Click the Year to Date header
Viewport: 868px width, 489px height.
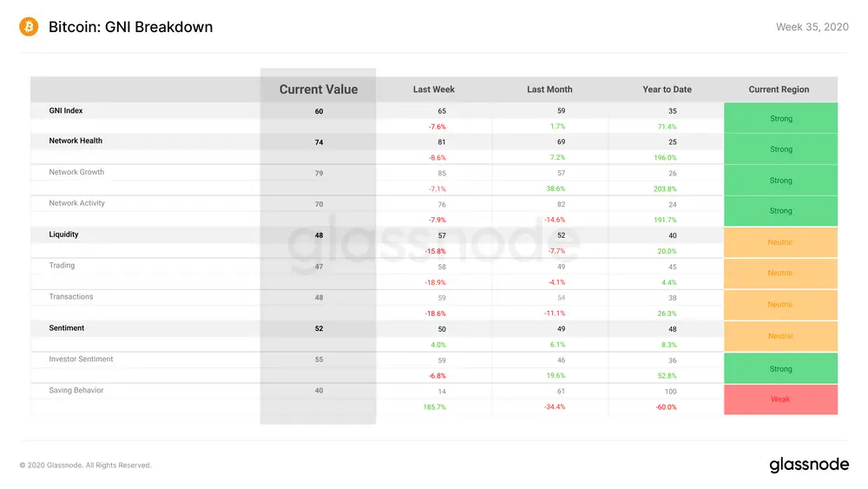[667, 89]
